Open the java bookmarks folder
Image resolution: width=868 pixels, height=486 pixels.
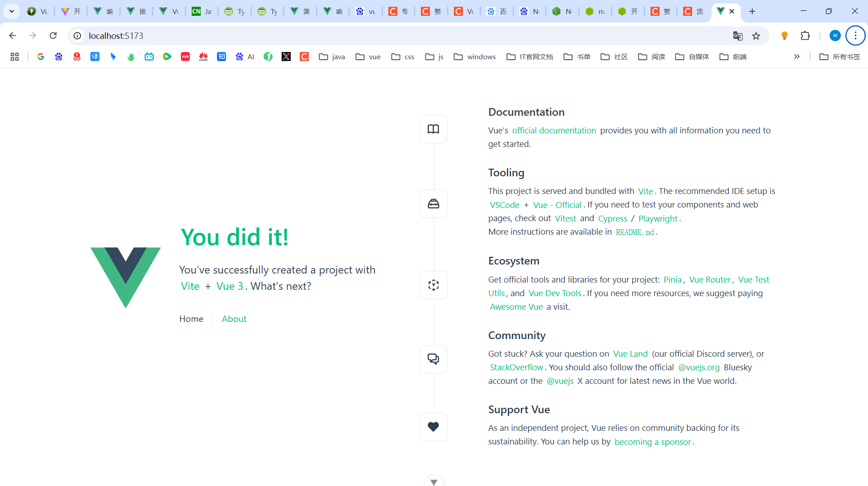pyautogui.click(x=332, y=57)
